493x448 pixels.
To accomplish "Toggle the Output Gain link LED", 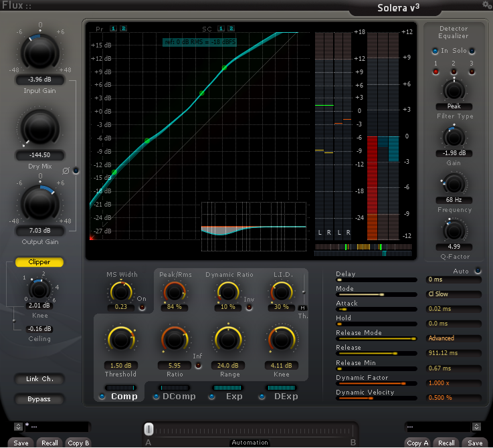I will [76, 171].
